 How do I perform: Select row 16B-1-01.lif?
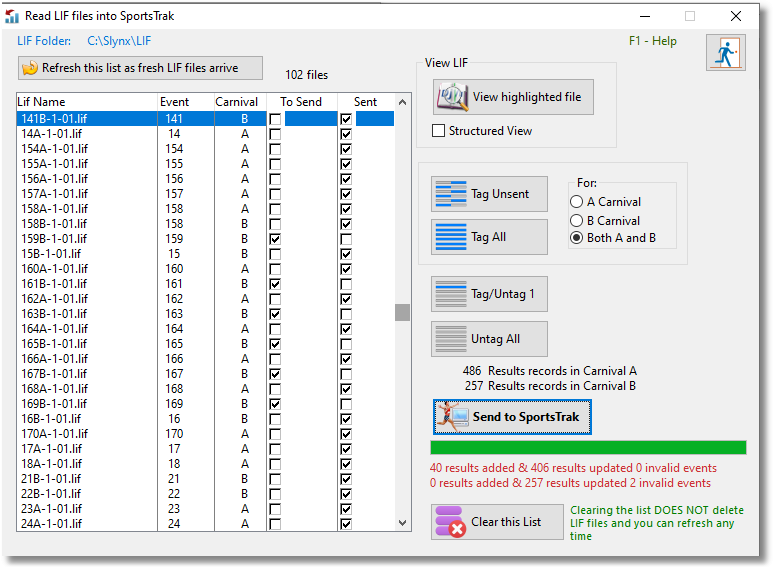206,419
